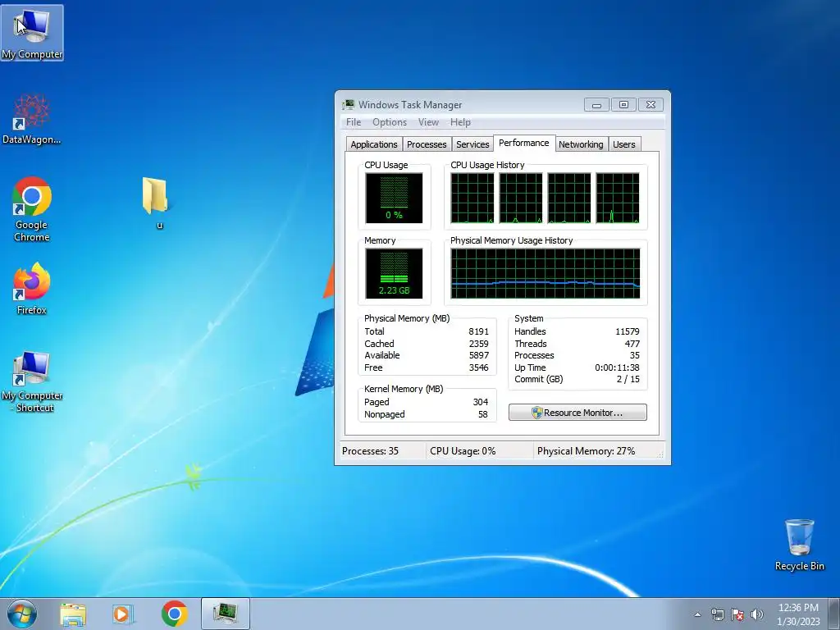Open File Explorer from the taskbar
This screenshot has height=630, width=840.
(x=73, y=614)
